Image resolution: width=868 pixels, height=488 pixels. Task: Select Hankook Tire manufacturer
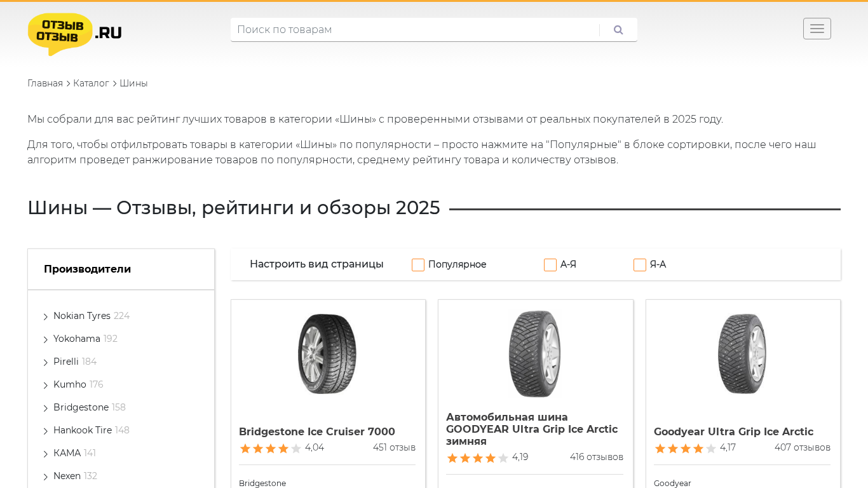coord(83,430)
